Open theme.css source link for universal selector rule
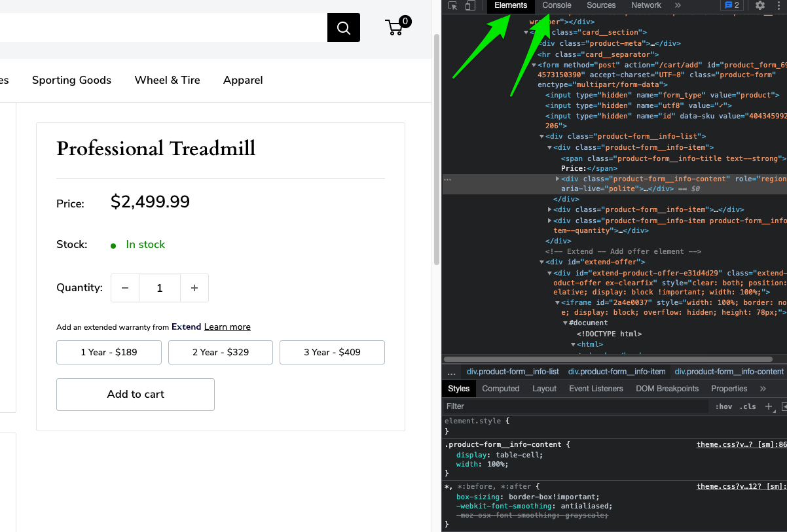The width and height of the screenshot is (787, 532). pyautogui.click(x=741, y=486)
